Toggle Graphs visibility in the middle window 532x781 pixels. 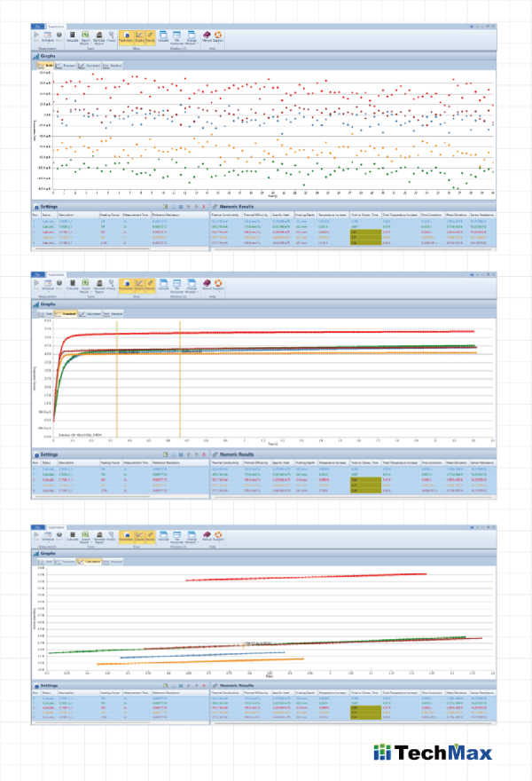pos(139,286)
